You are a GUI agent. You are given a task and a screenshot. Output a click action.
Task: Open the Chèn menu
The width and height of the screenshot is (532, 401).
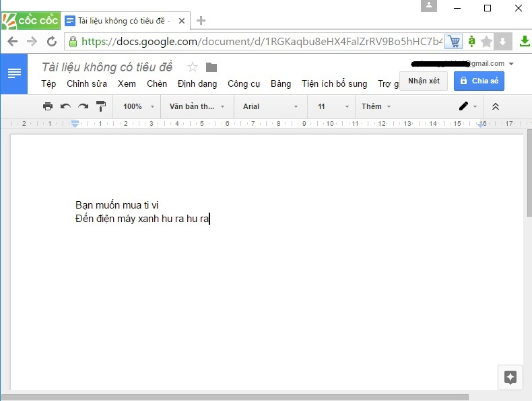point(157,83)
